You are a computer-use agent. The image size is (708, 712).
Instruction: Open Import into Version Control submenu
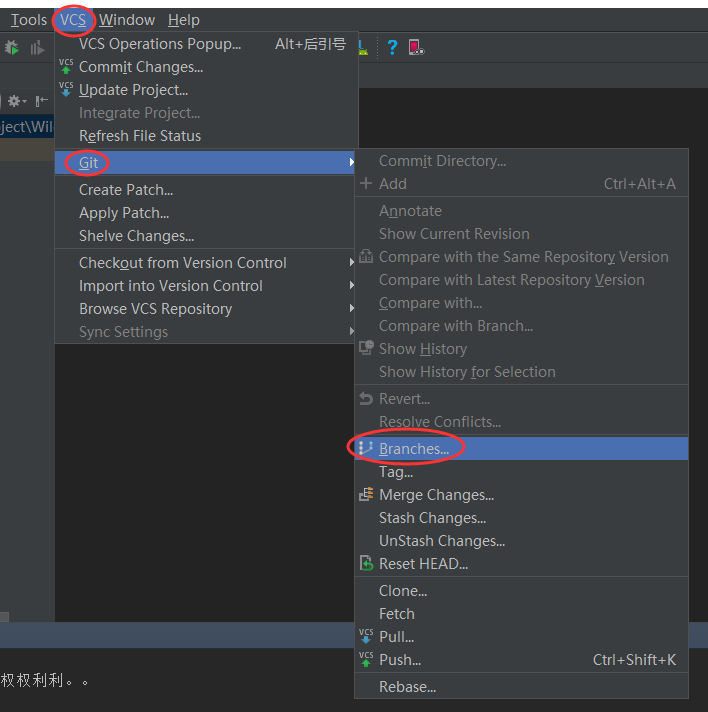tap(204, 286)
